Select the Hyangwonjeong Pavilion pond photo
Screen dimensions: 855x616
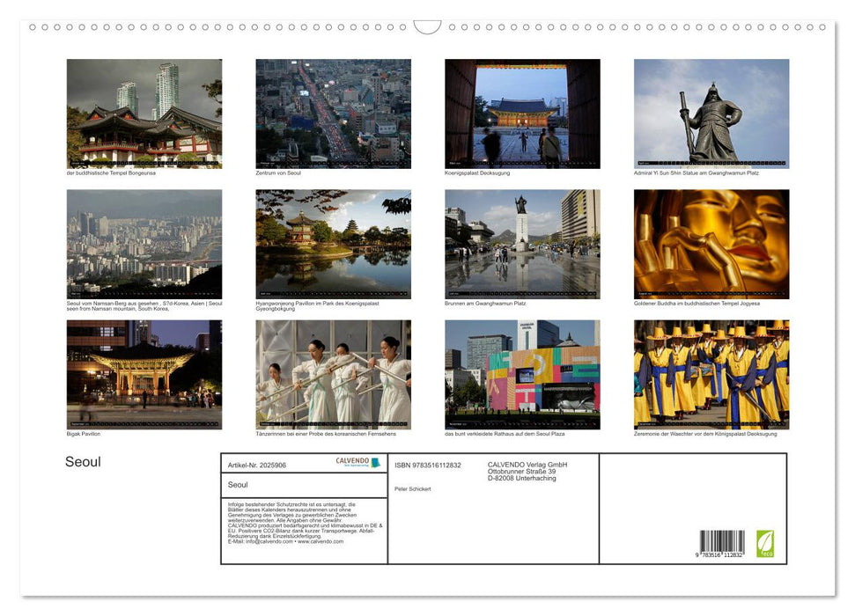point(333,244)
